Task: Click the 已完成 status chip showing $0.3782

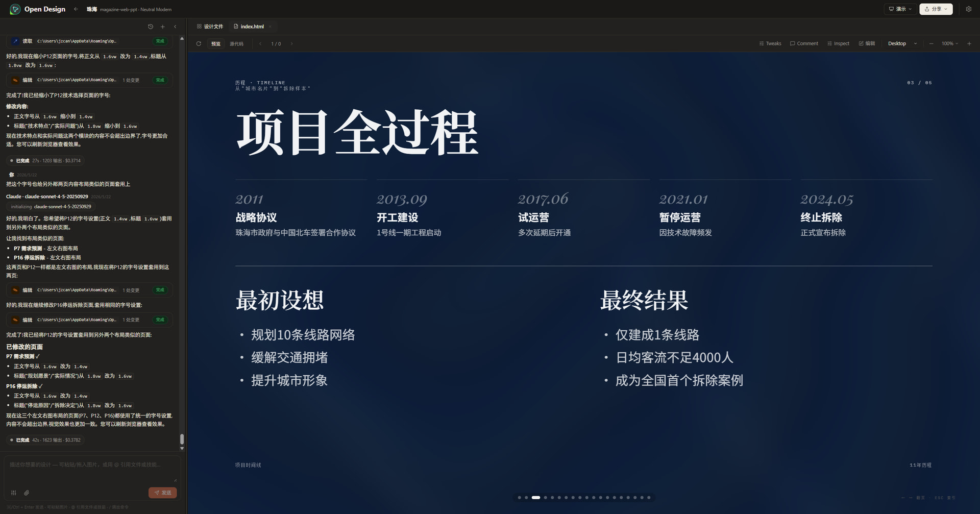Action: [x=46, y=440]
